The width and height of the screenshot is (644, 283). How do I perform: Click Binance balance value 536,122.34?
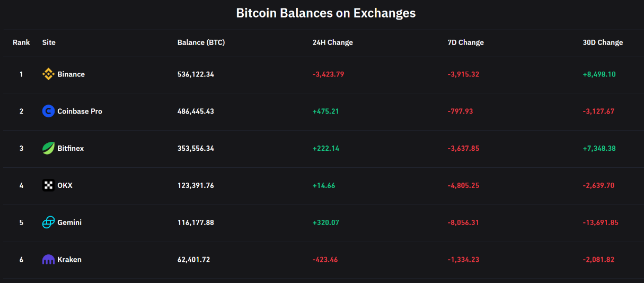196,74
